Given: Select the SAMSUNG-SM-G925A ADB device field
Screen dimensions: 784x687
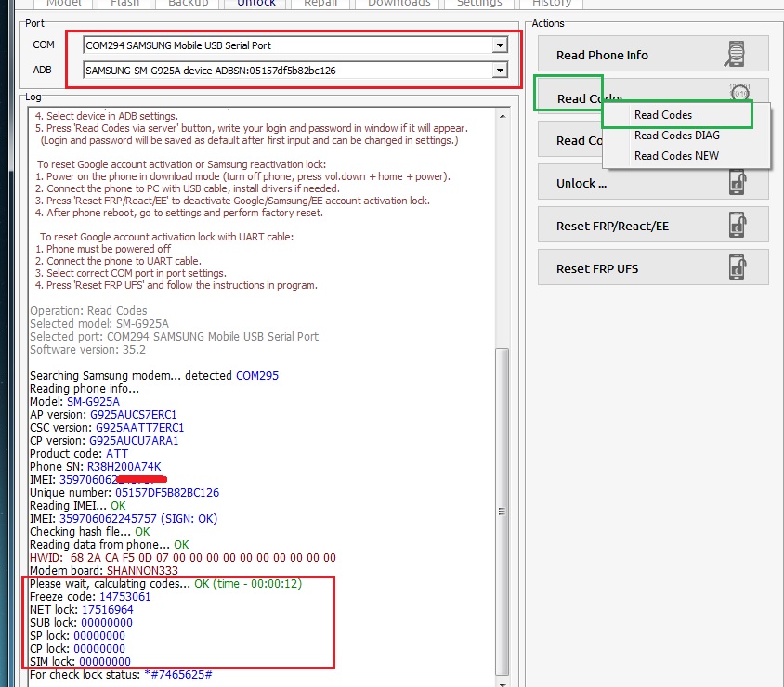Looking at the screenshot, I should (x=295, y=71).
